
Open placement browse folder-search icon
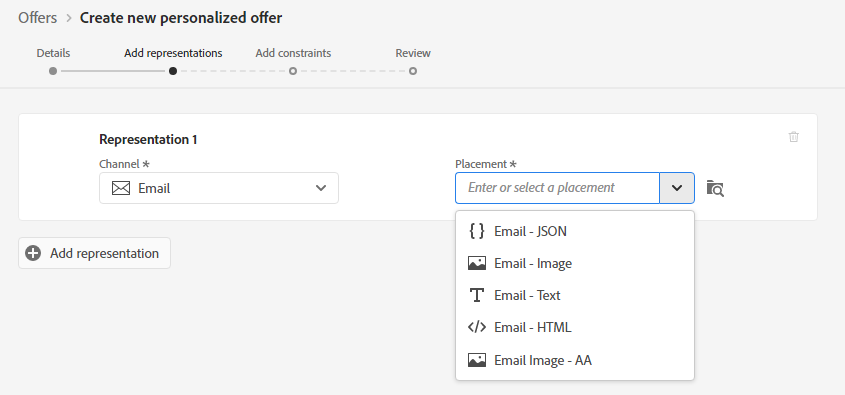pyautogui.click(x=715, y=188)
